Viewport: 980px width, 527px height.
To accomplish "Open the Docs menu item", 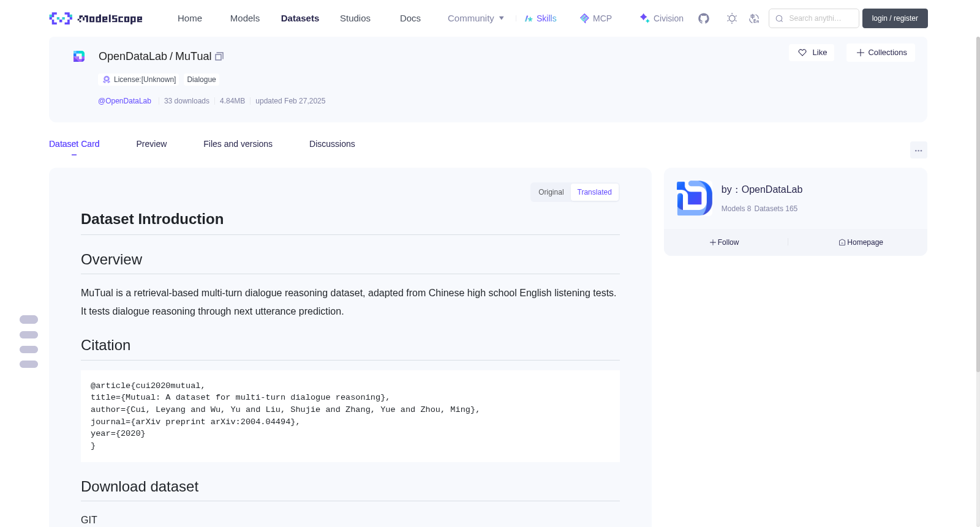I will 410,18.
